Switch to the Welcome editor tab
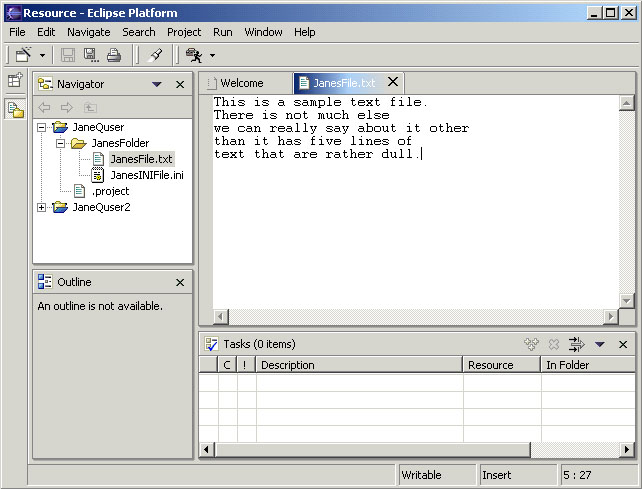642x489 pixels. 246,83
